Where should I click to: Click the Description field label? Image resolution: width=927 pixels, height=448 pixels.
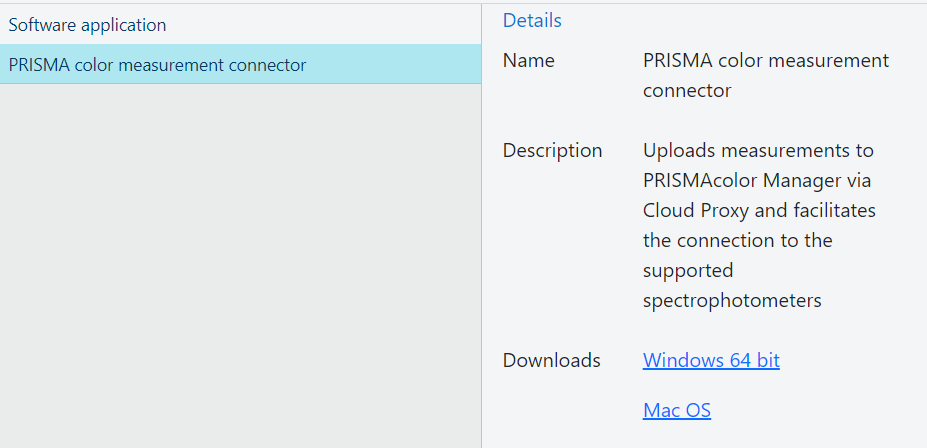click(x=552, y=150)
